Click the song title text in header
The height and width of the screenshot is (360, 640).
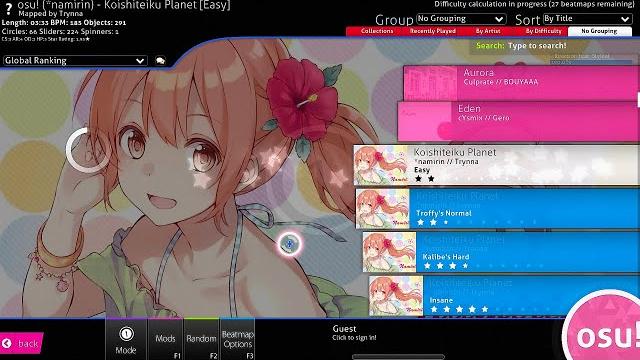tap(124, 5)
